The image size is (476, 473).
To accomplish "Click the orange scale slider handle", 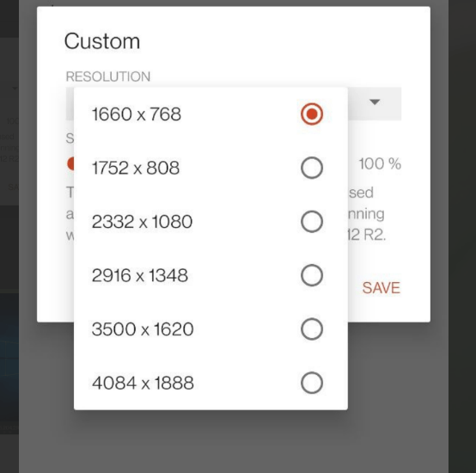I will [70, 164].
